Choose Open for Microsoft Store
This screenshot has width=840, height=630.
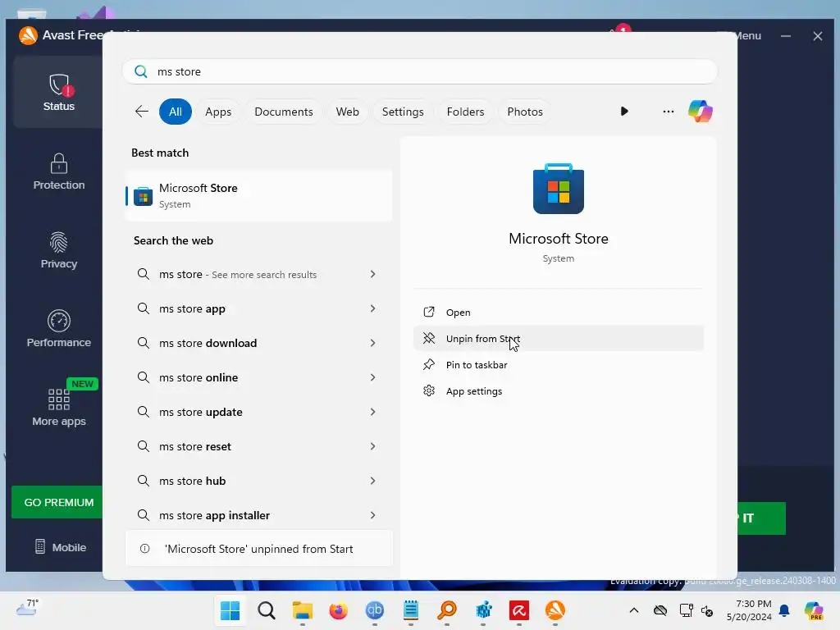point(558,313)
